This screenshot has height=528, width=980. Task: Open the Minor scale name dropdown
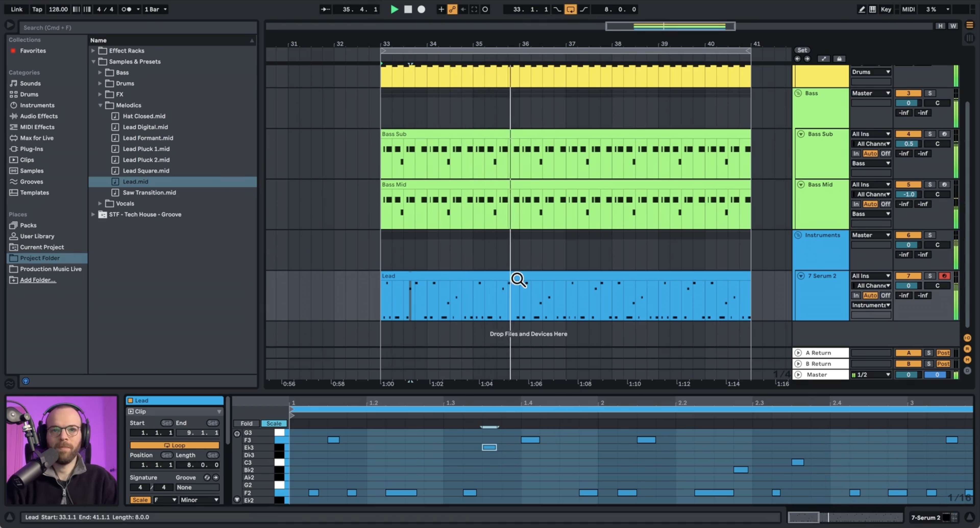pyautogui.click(x=199, y=500)
